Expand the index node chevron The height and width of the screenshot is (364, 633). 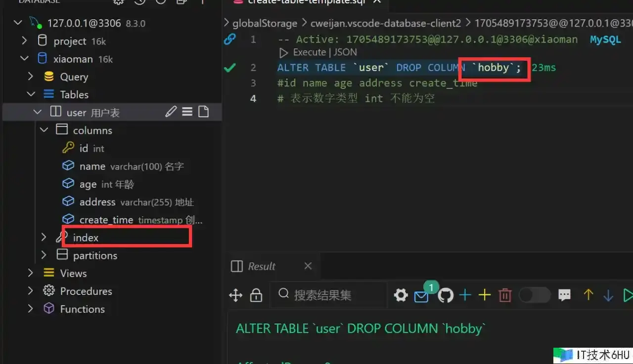tap(44, 238)
